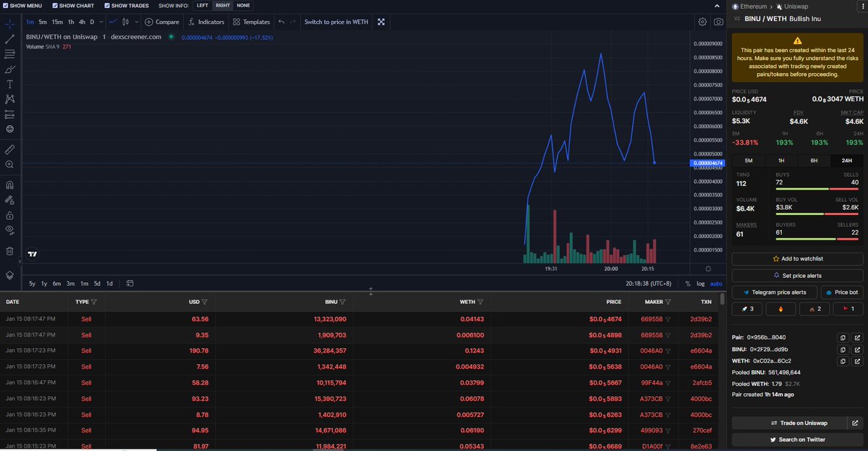Filter trades by maker 99F44a

pos(669,382)
